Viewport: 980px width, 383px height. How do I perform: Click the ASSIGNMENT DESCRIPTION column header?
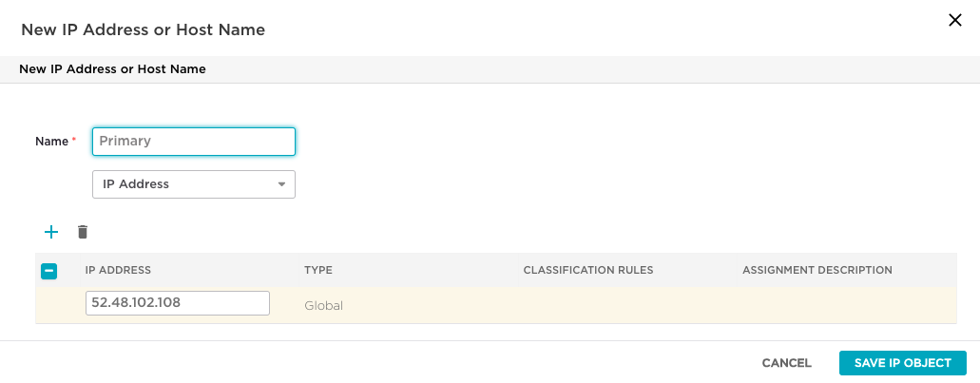(x=817, y=271)
